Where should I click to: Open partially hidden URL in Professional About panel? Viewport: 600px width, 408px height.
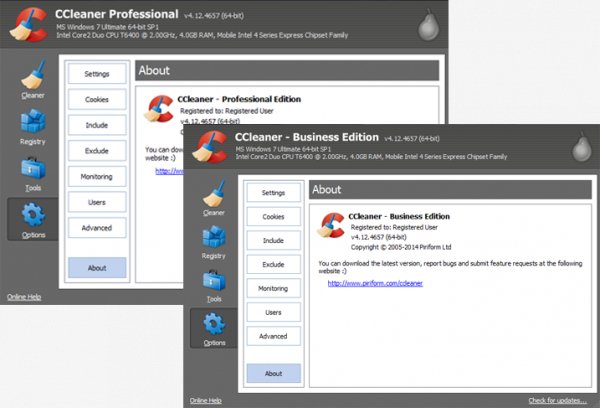tap(169, 171)
